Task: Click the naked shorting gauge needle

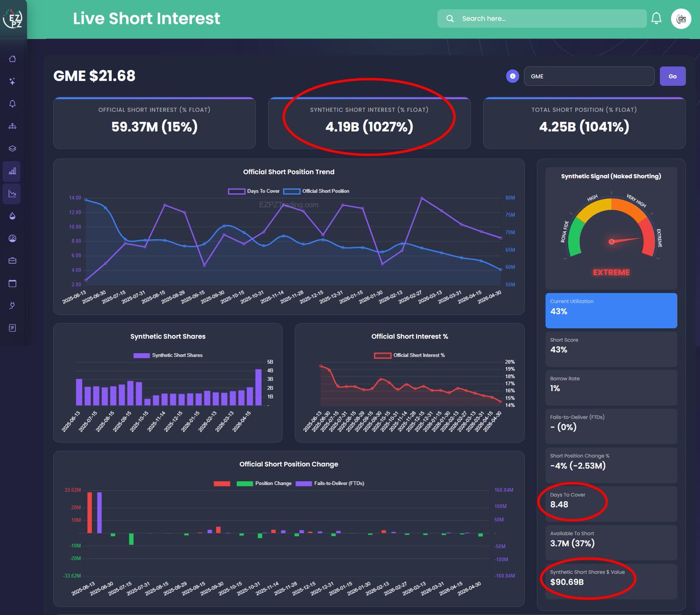Action: [626, 240]
